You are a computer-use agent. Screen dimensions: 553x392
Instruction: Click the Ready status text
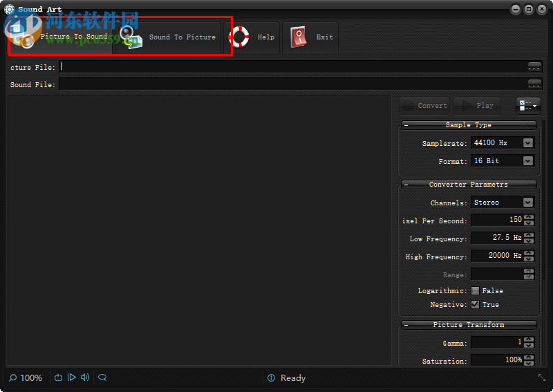coord(293,378)
